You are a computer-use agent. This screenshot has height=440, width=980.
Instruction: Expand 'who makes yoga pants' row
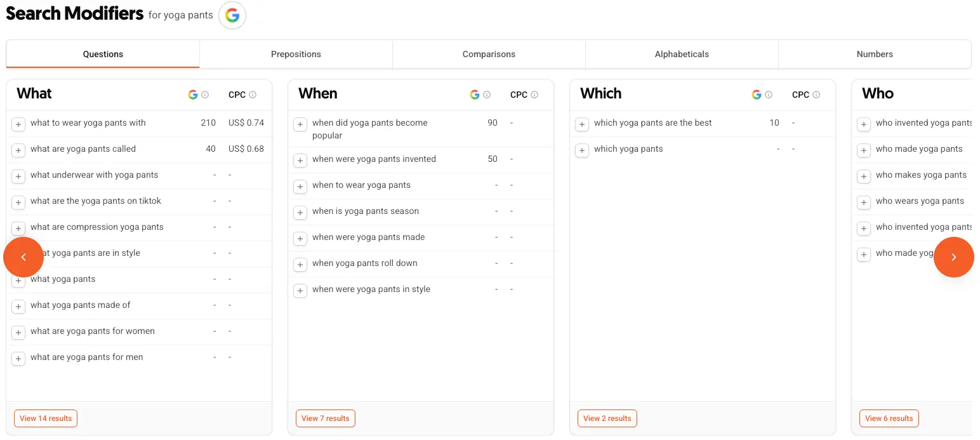[864, 177]
